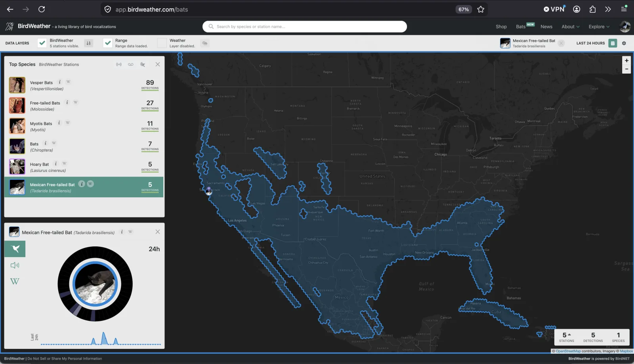Click the VPN button in browser toolbar
634x364 pixels.
554,9
